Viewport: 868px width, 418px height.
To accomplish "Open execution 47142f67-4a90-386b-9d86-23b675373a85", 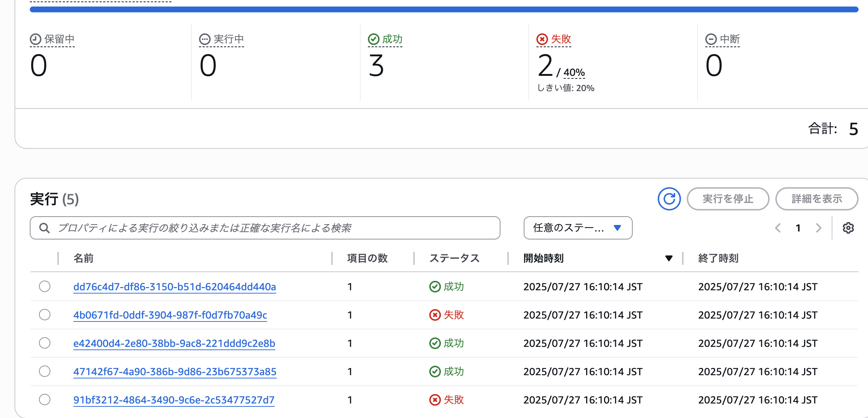I will point(175,372).
